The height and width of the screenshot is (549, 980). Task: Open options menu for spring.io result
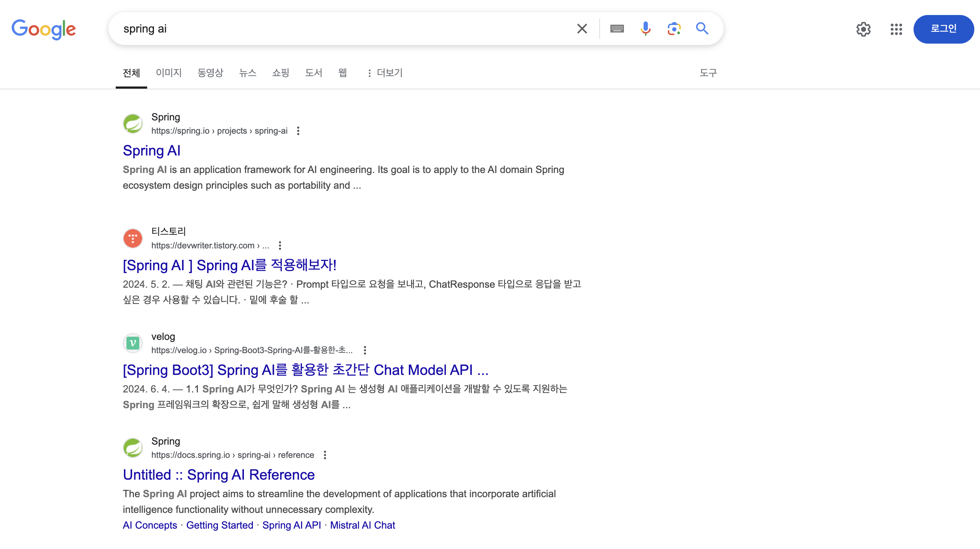coord(298,131)
